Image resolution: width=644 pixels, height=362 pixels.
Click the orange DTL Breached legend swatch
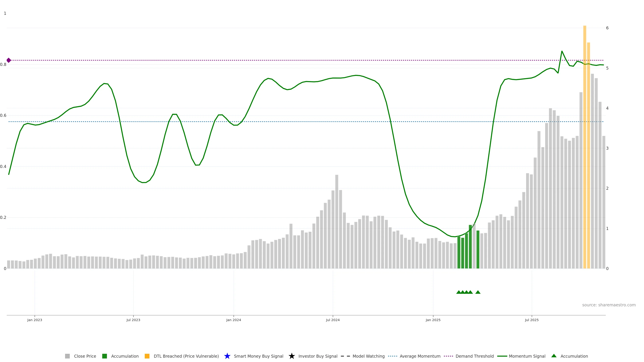tap(147, 356)
